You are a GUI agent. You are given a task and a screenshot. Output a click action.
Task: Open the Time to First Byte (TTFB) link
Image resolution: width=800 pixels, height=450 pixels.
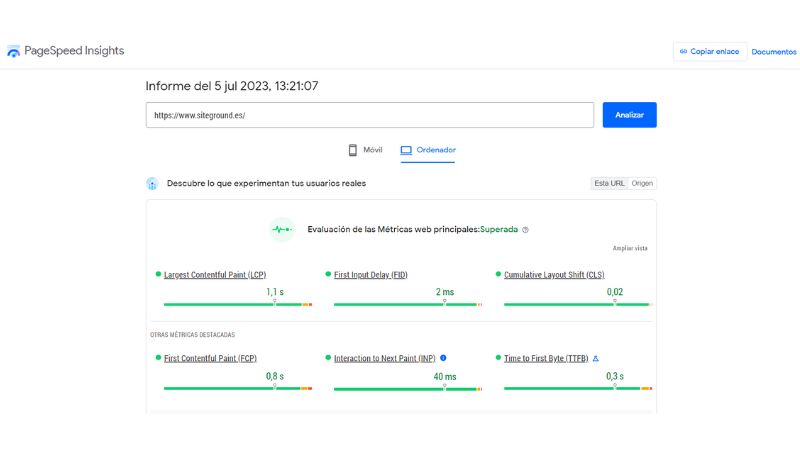(x=546, y=359)
